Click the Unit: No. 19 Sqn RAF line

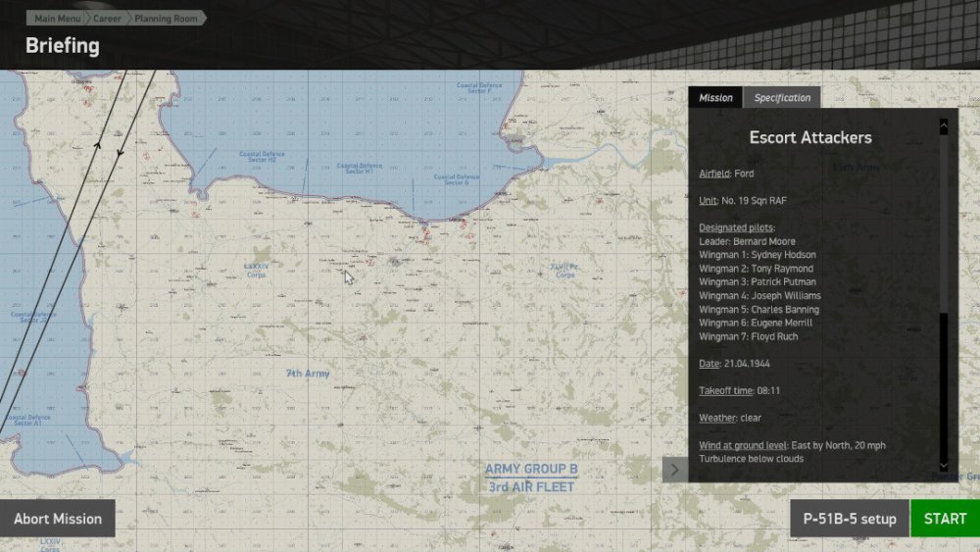tap(743, 201)
